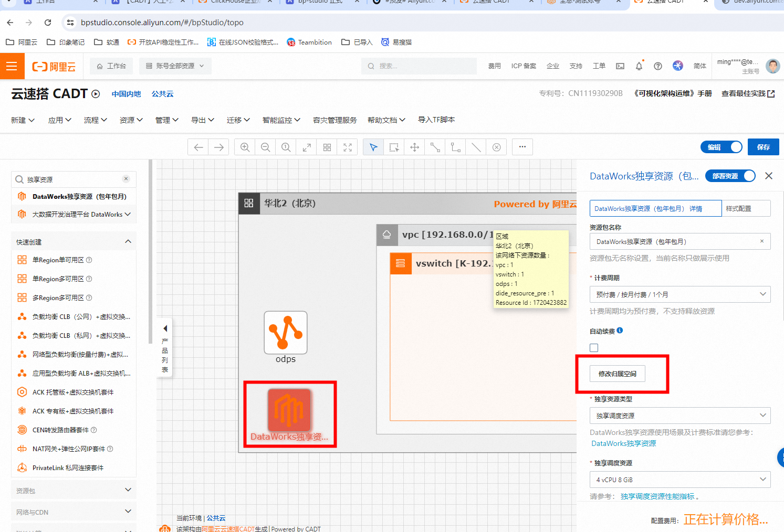This screenshot has height=532, width=784.
Task: Open the 智能监控 menu
Action: coord(281,120)
